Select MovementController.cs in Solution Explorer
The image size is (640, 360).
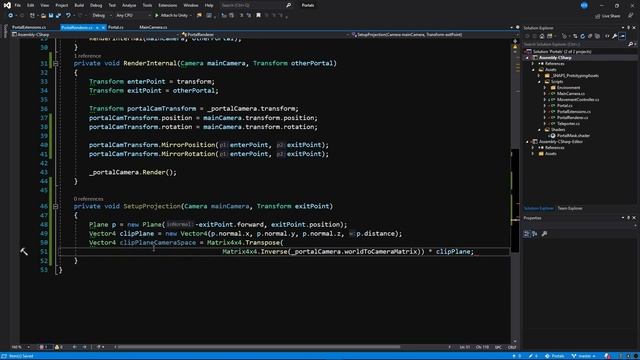point(578,100)
